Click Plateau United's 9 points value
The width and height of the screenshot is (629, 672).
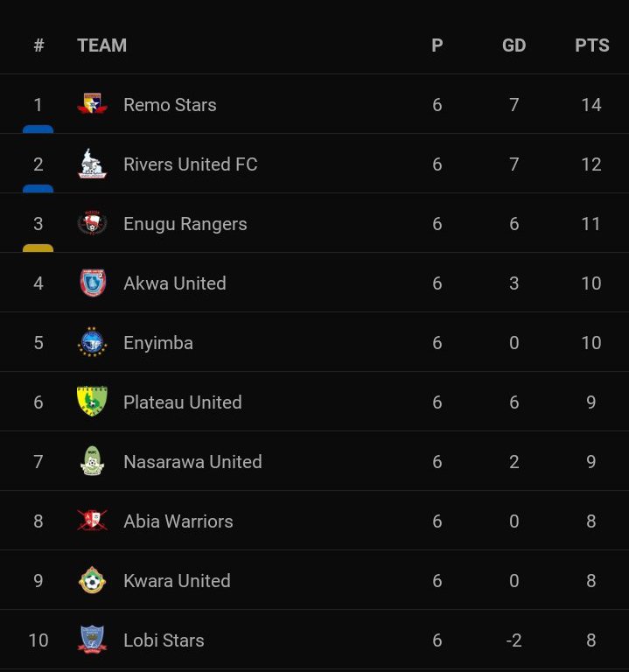[x=591, y=402]
